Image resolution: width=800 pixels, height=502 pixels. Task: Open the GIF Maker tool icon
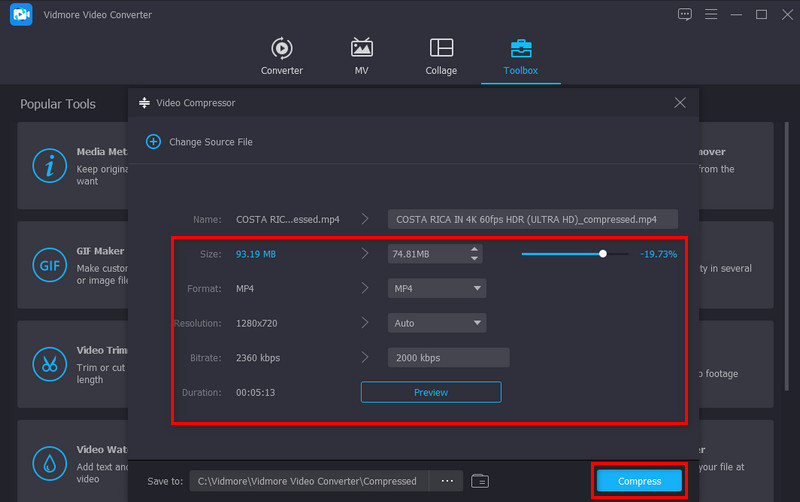click(x=49, y=265)
